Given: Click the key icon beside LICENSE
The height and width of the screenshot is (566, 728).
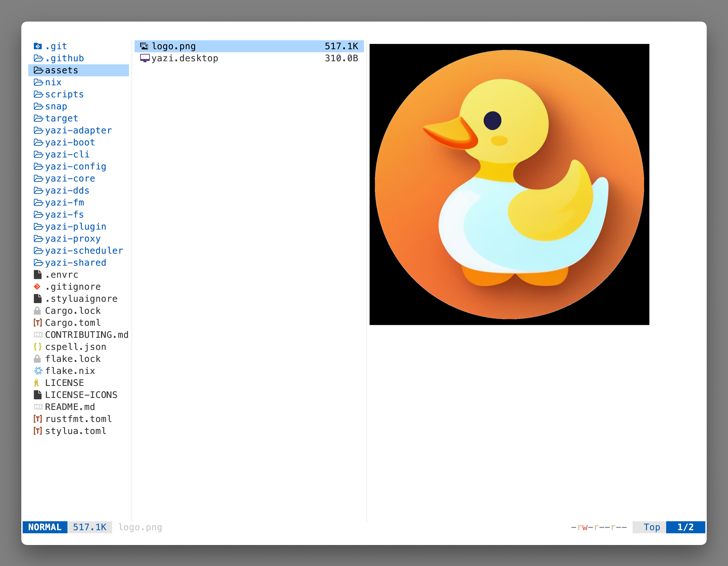Looking at the screenshot, I should [37, 383].
